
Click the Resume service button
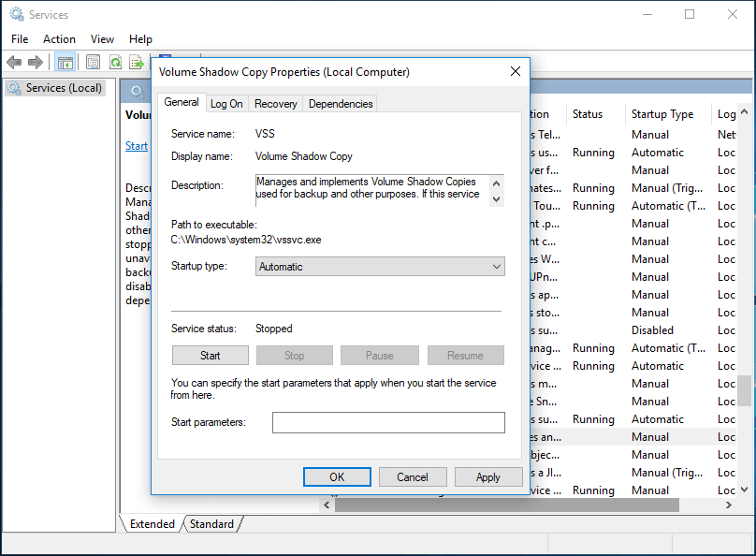tap(465, 356)
